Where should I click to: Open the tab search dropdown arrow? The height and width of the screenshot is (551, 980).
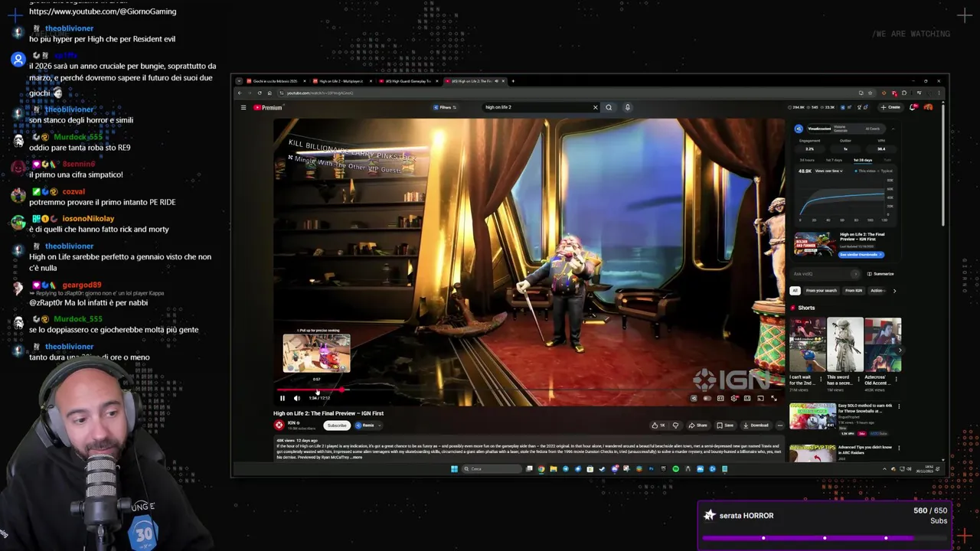(239, 81)
